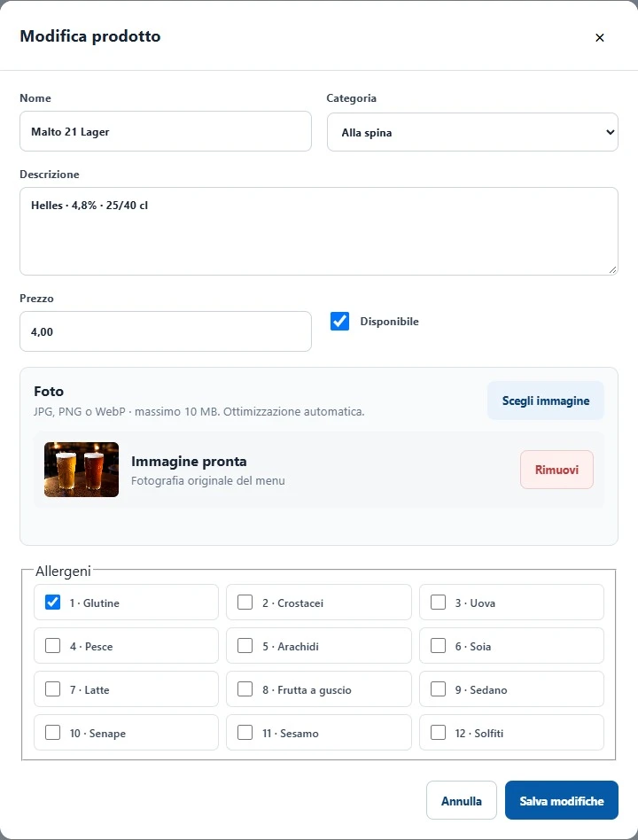638x840 pixels.
Task: Uncheck the Glutine allergen
Action: point(52,603)
